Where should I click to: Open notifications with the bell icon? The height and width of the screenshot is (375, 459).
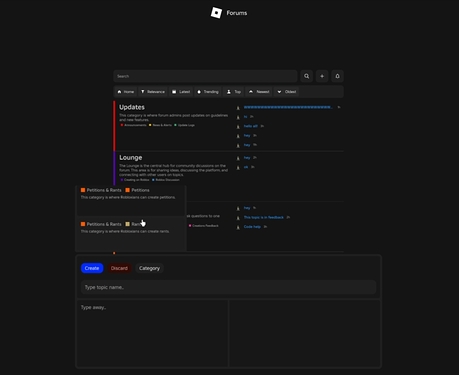337,76
